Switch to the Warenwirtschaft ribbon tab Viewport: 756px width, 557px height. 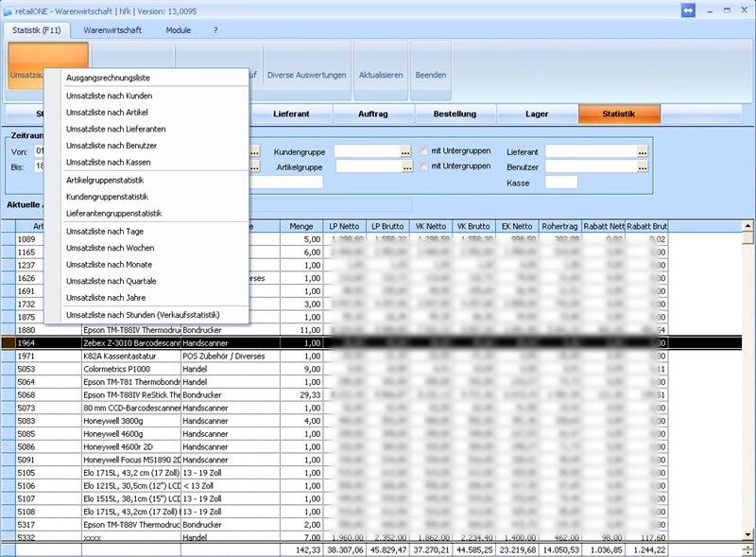click(112, 30)
